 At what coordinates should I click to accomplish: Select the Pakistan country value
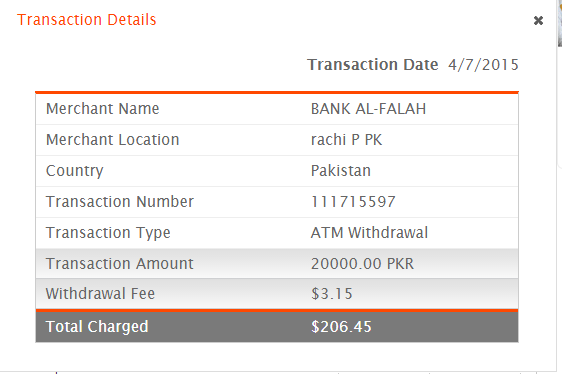(341, 171)
